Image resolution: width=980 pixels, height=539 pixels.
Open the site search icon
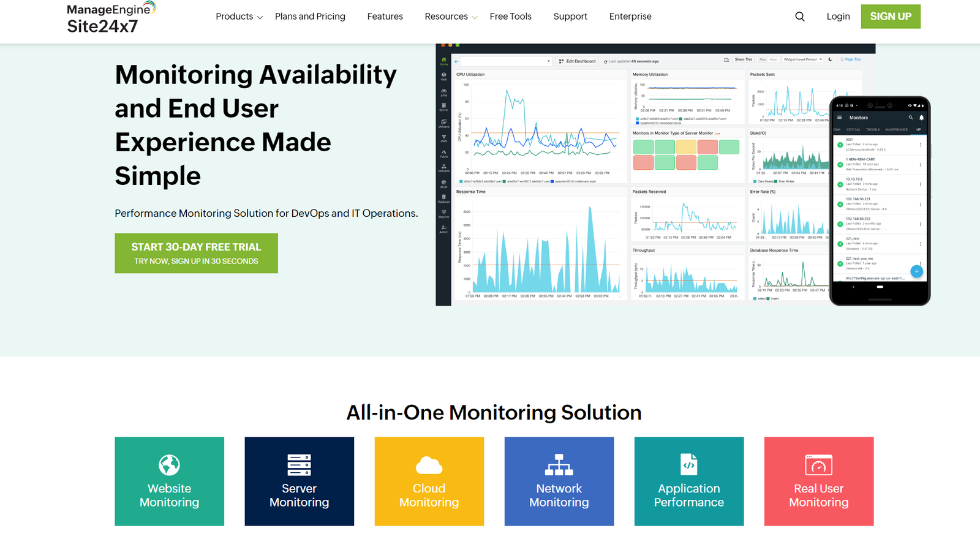point(800,17)
